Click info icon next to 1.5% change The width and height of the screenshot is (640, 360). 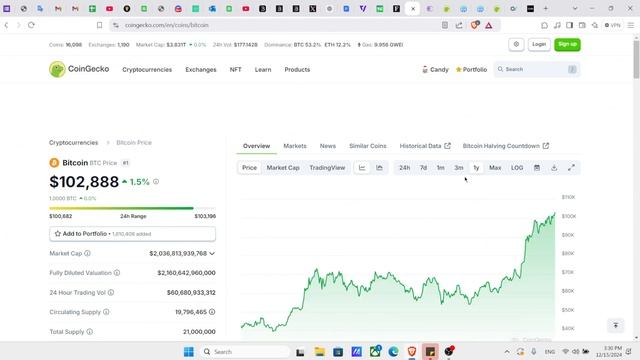pyautogui.click(x=156, y=182)
